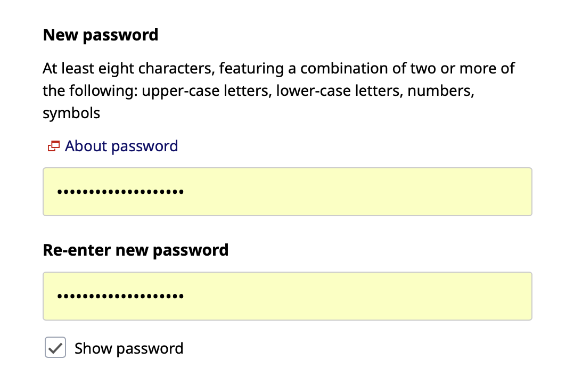Click the checkmark inside the Show password box

click(55, 348)
